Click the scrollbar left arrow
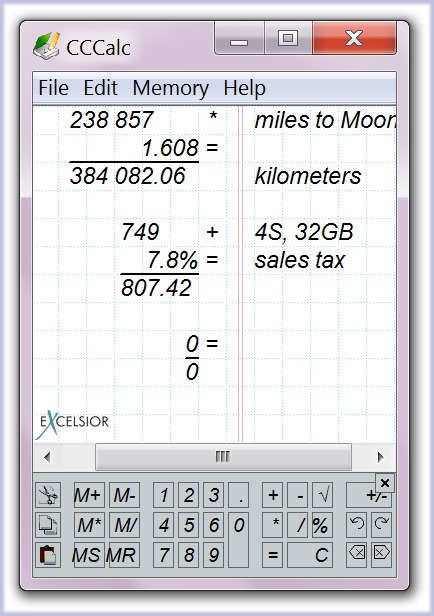This screenshot has width=434, height=616. pyautogui.click(x=48, y=457)
